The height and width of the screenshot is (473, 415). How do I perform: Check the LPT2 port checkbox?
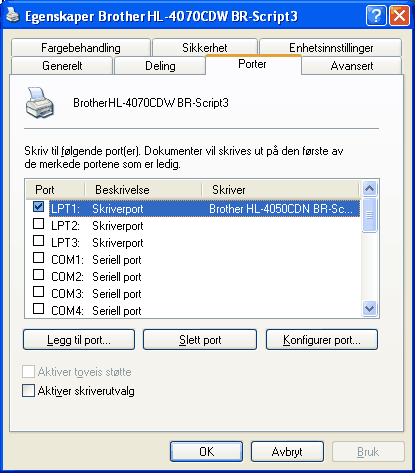[x=39, y=223]
